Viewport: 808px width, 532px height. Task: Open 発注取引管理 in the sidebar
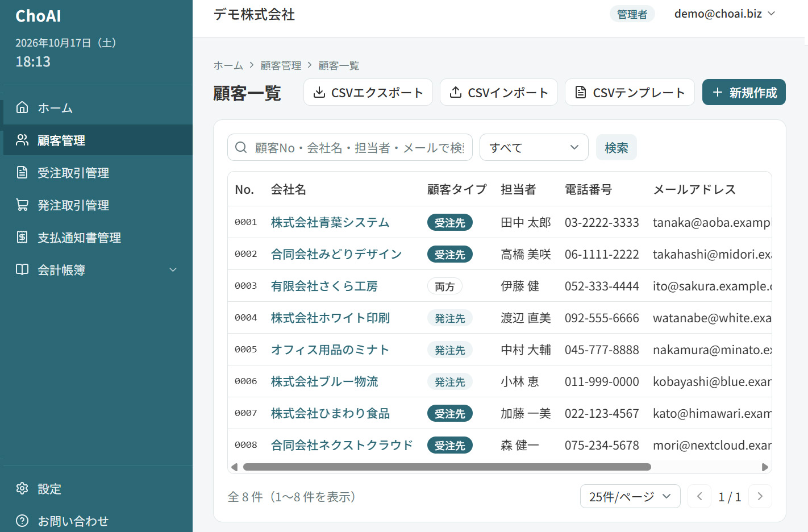click(98, 205)
